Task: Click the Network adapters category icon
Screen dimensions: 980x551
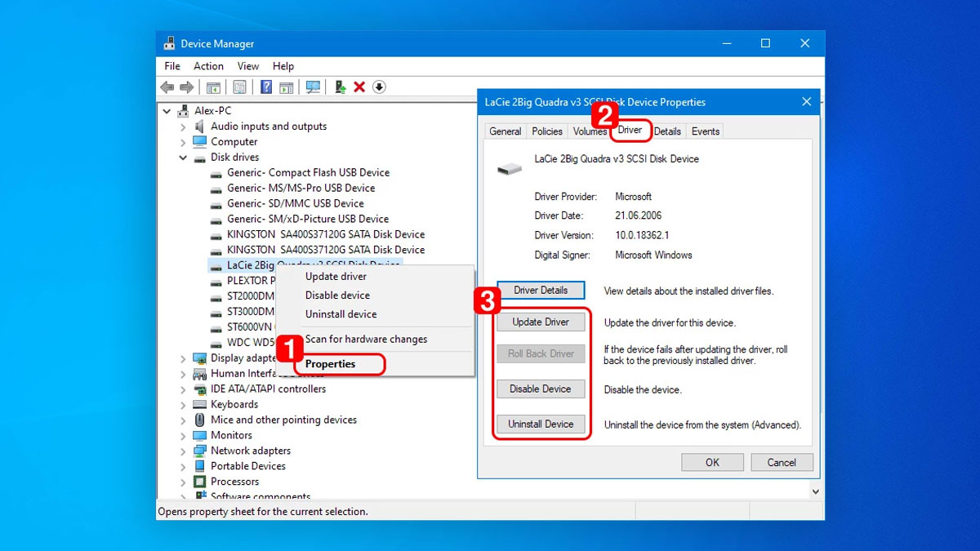Action: click(199, 451)
